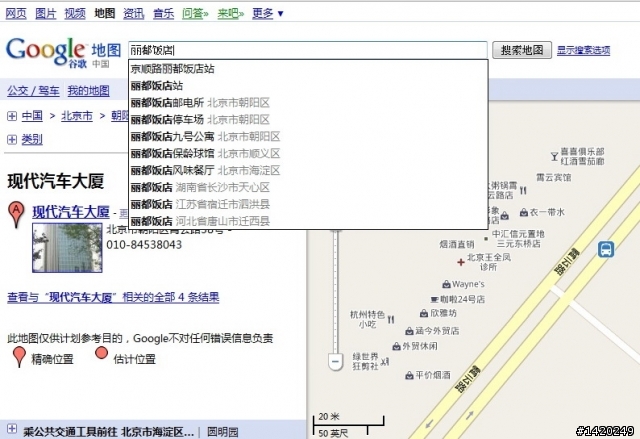
Task: Select suggestion 丽都饭店 湖南省长沙市天心区
Action: pyautogui.click(x=308, y=187)
